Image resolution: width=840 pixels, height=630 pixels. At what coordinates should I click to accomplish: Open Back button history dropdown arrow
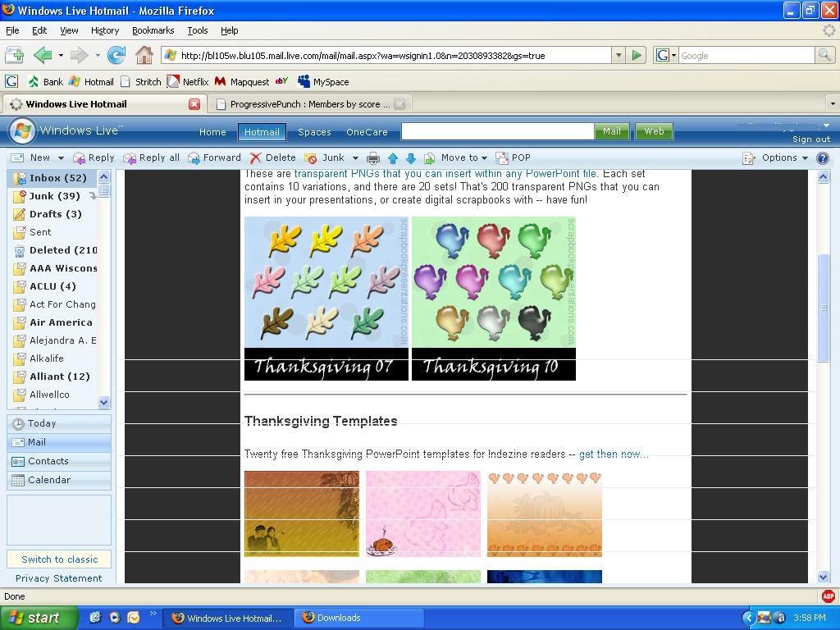click(x=61, y=55)
